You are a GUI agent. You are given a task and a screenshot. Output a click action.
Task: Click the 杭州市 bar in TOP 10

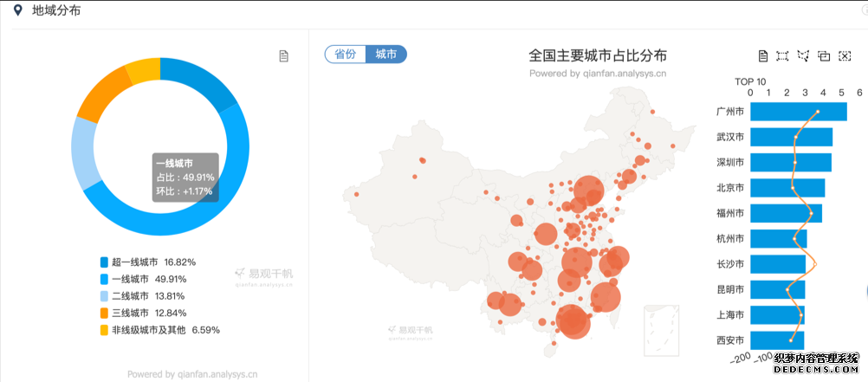point(779,238)
